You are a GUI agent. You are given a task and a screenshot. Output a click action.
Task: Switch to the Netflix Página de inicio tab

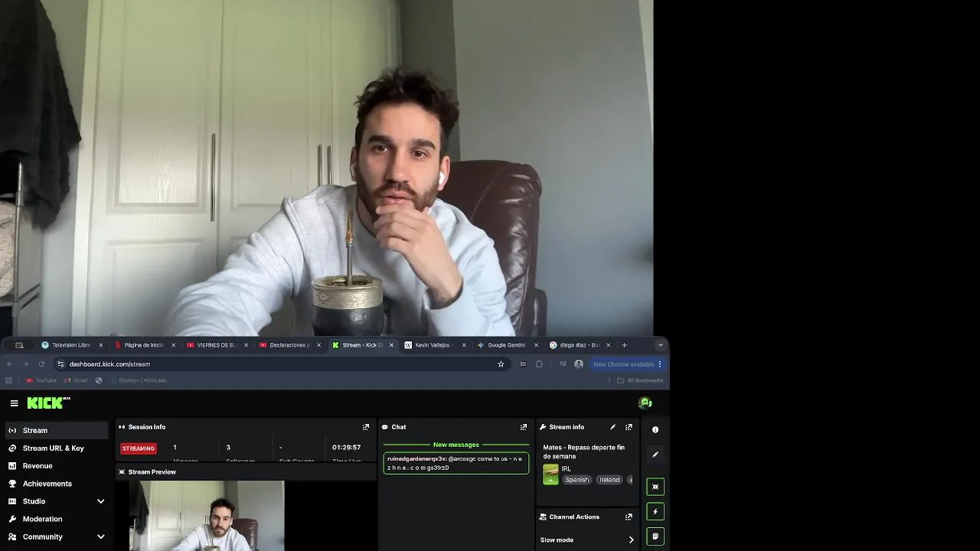[143, 345]
